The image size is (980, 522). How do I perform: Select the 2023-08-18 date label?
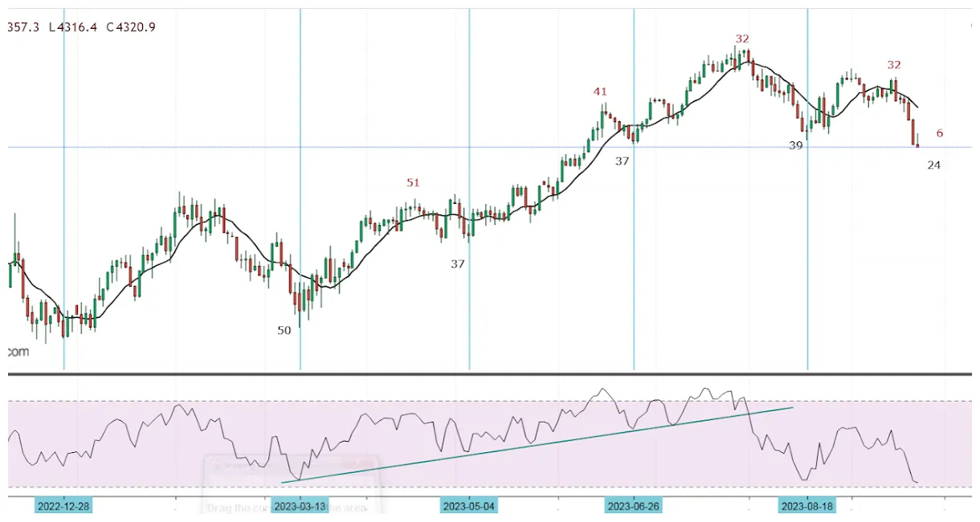[x=807, y=506]
